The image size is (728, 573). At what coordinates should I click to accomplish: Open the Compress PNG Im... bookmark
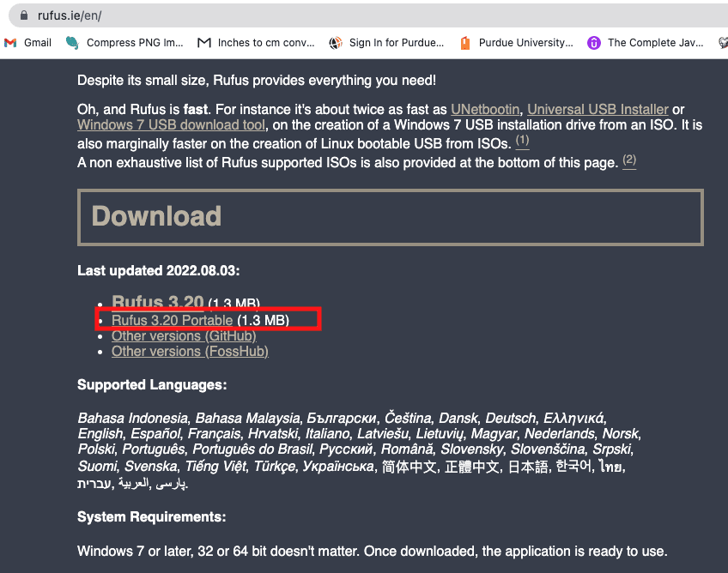[124, 43]
